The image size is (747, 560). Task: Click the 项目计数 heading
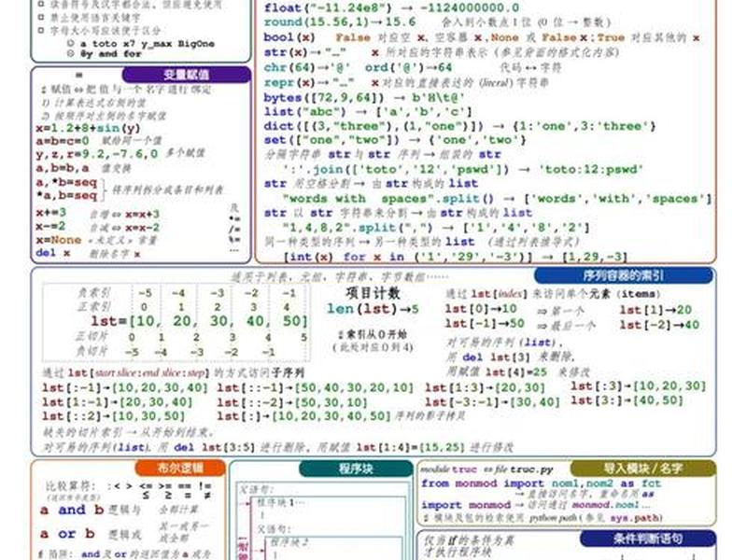pos(373,293)
